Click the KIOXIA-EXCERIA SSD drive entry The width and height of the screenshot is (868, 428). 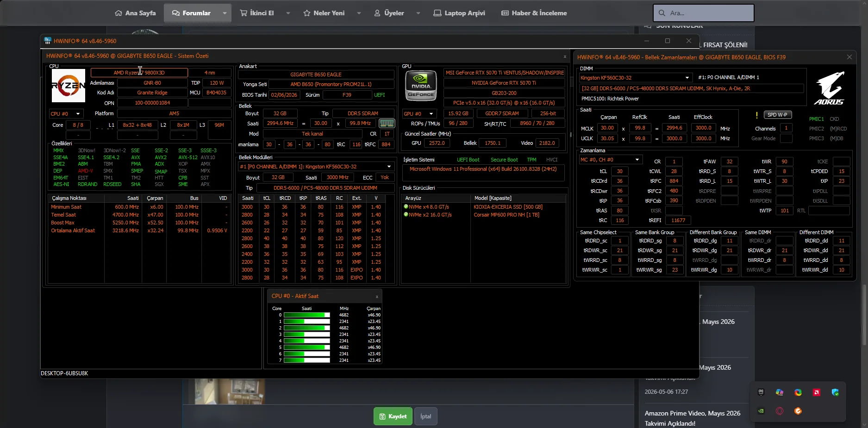point(508,207)
